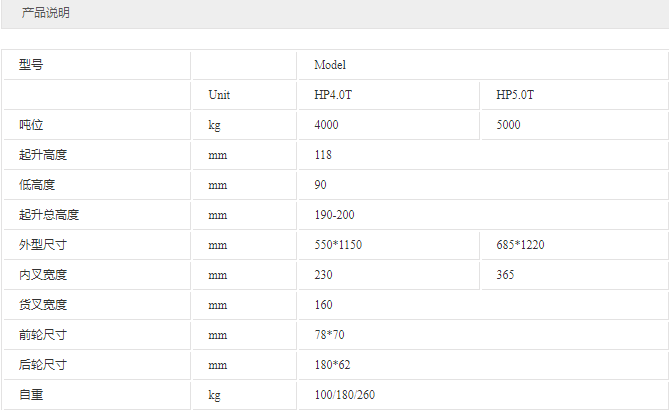Select the 118 lift height value
This screenshot has height=410, width=669.
[322, 155]
